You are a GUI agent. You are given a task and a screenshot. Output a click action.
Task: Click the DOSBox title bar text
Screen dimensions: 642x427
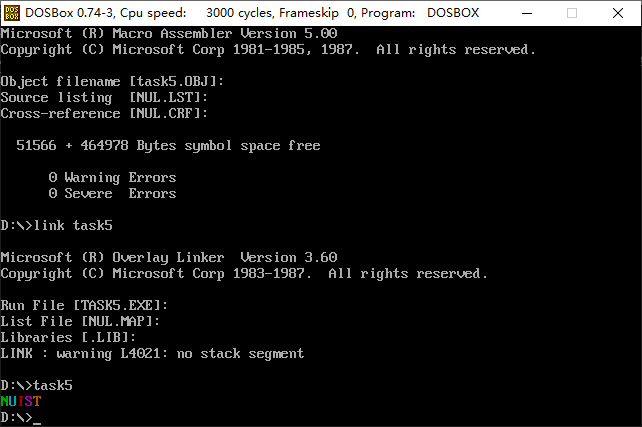tap(252, 13)
